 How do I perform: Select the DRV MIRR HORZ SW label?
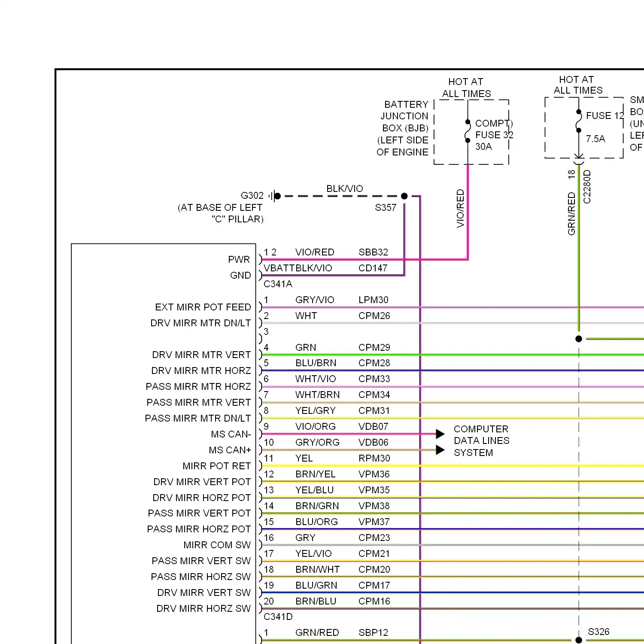204,608
